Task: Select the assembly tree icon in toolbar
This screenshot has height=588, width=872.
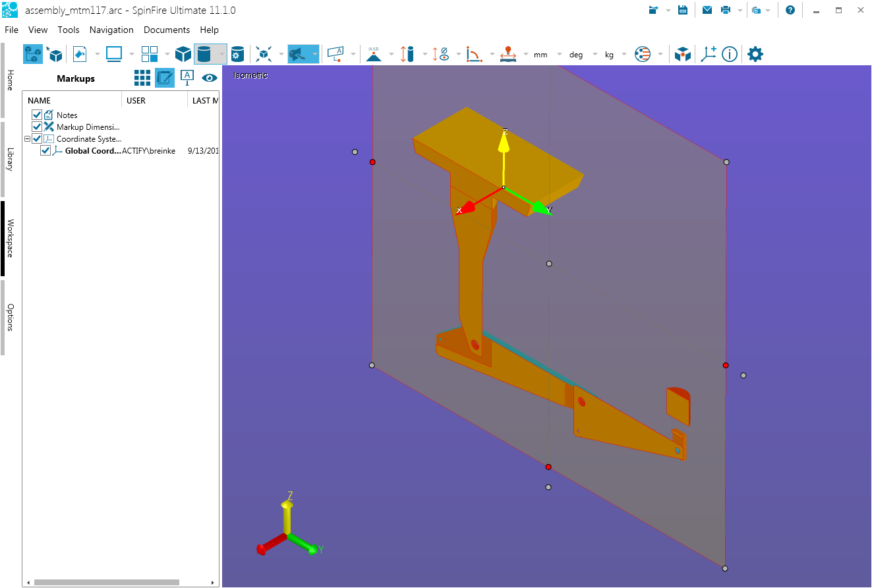Action: [33, 54]
